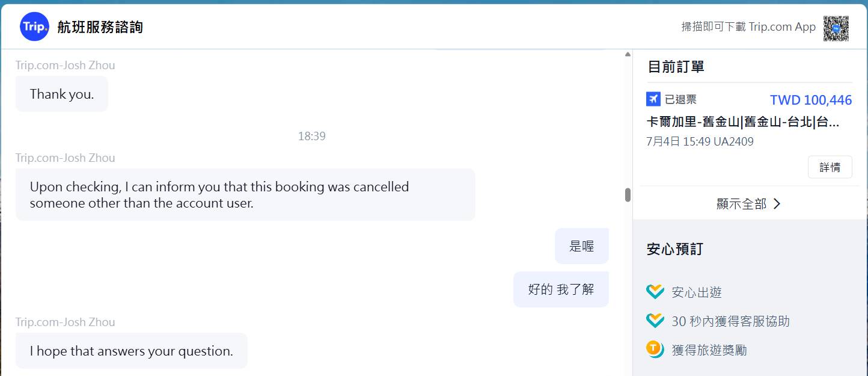The height and width of the screenshot is (376, 868).
Task: Click the "booking was cancelled" message bubble
Action: click(x=245, y=194)
